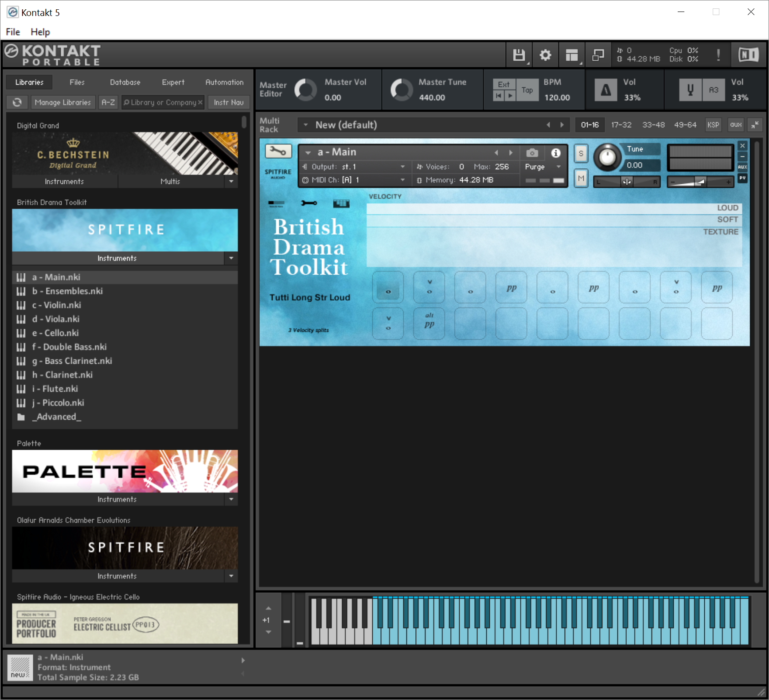Open snapshot camera view

coord(532,153)
